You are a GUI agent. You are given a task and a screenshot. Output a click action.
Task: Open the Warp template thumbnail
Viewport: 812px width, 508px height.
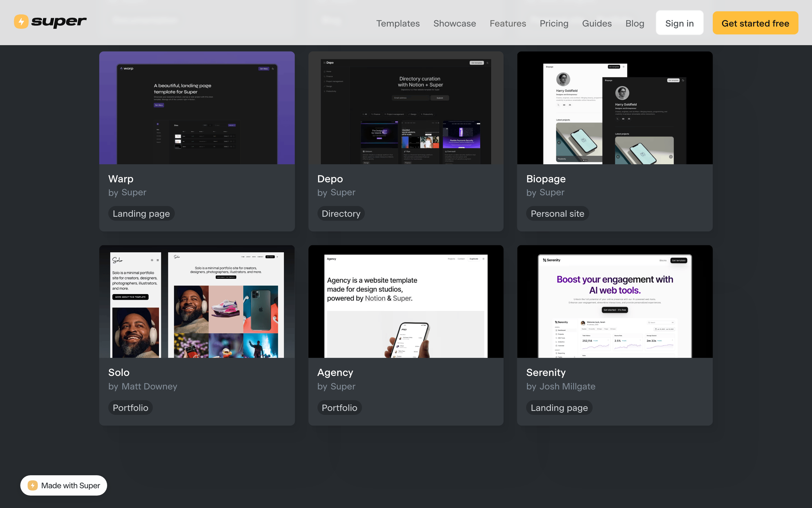coord(197,108)
